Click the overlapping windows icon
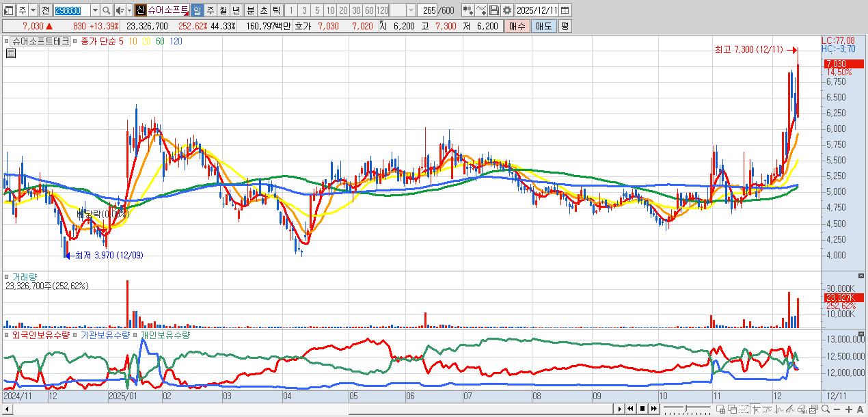 tap(733, 409)
